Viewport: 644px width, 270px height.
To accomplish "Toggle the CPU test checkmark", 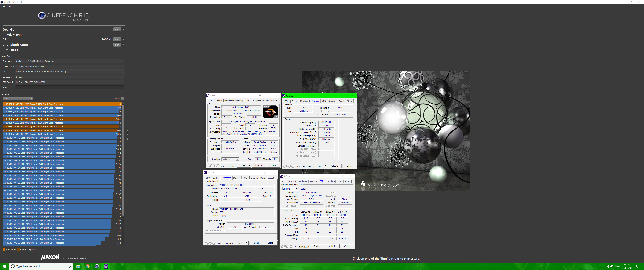I will 123,39.
